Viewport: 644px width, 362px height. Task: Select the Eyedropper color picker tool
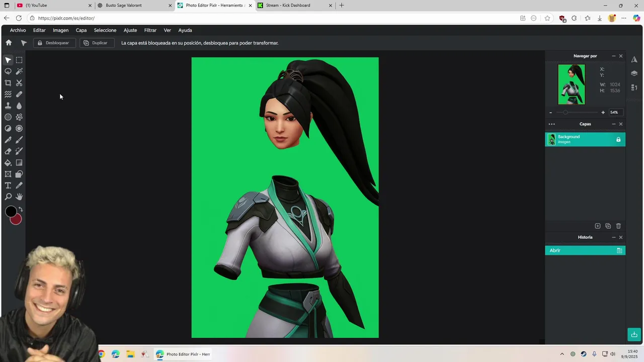tap(19, 186)
